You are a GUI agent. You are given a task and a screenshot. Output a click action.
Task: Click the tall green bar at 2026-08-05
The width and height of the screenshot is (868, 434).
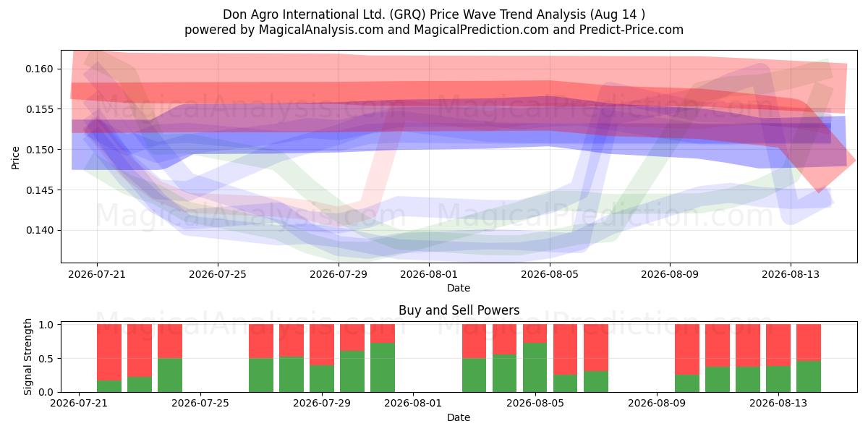[x=535, y=367]
